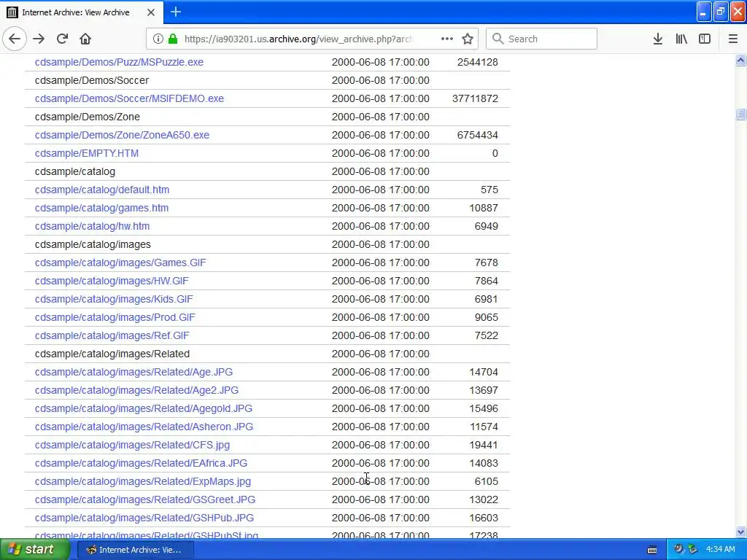The image size is (747, 560).
Task: Open cdsample/Demos/Soccer/MSIFDEMO.exe link
Action: click(129, 98)
